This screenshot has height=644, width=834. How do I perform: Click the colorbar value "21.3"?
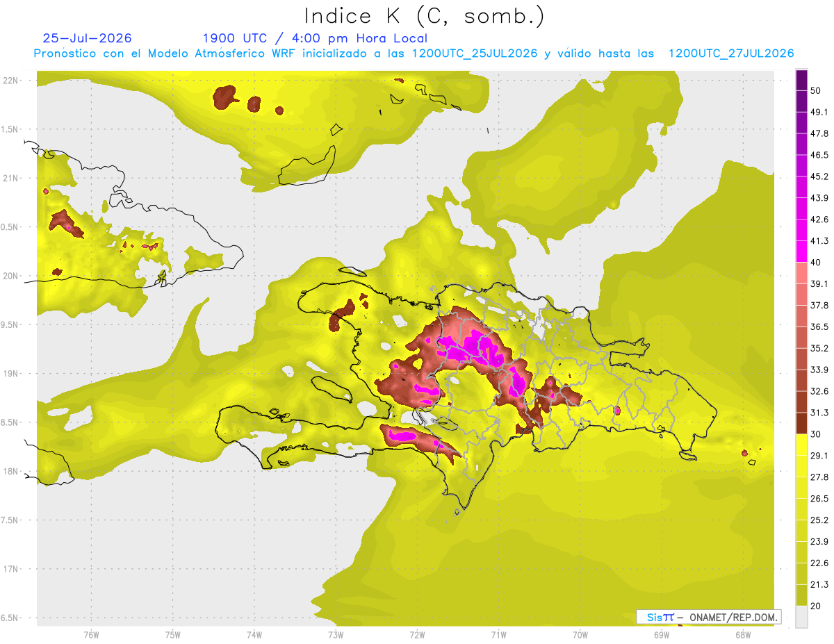pyautogui.click(x=819, y=584)
